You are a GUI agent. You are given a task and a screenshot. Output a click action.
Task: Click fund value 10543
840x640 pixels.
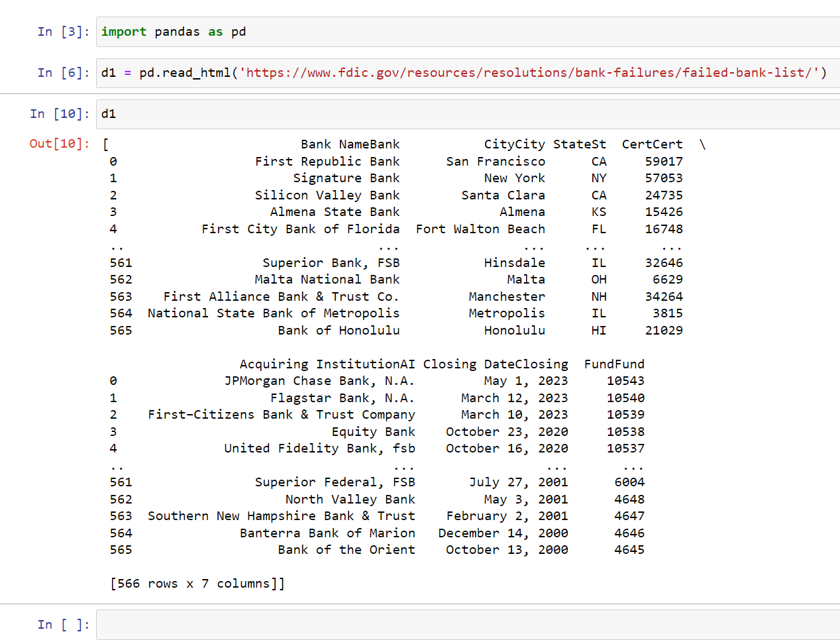coord(625,381)
